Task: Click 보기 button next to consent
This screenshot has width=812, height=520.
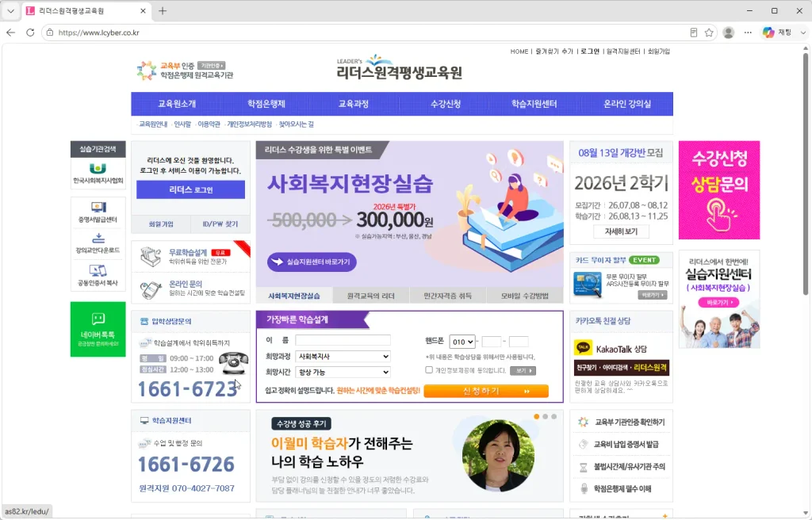Action: (x=523, y=371)
